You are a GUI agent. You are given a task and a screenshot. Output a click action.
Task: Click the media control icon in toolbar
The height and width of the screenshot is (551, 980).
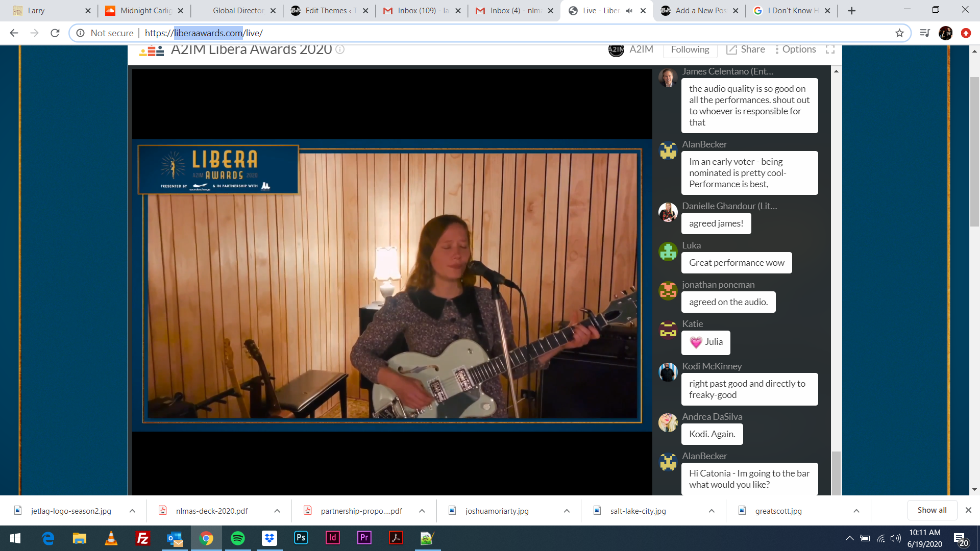coord(924,33)
